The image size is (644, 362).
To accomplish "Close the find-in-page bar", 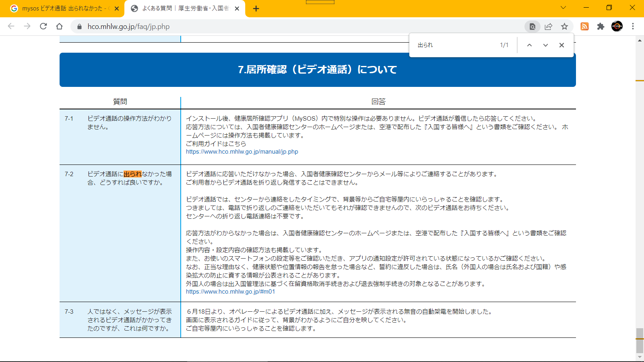I will point(561,45).
